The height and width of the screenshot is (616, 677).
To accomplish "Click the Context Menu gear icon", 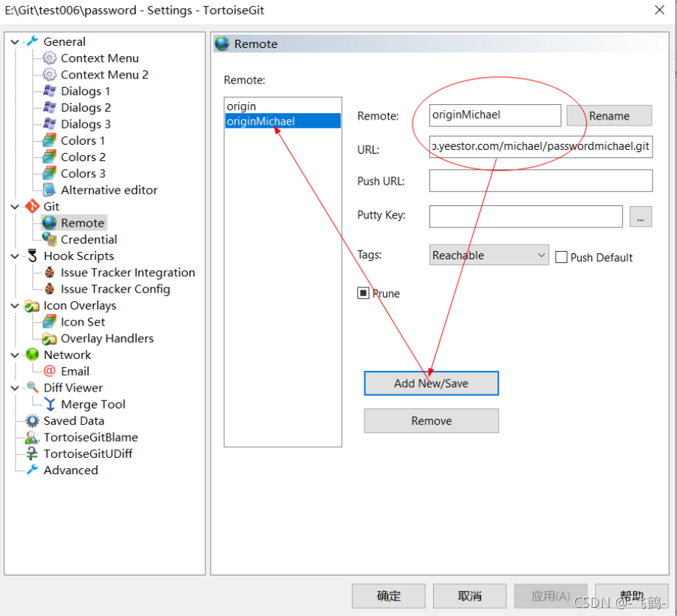I will tap(50, 58).
